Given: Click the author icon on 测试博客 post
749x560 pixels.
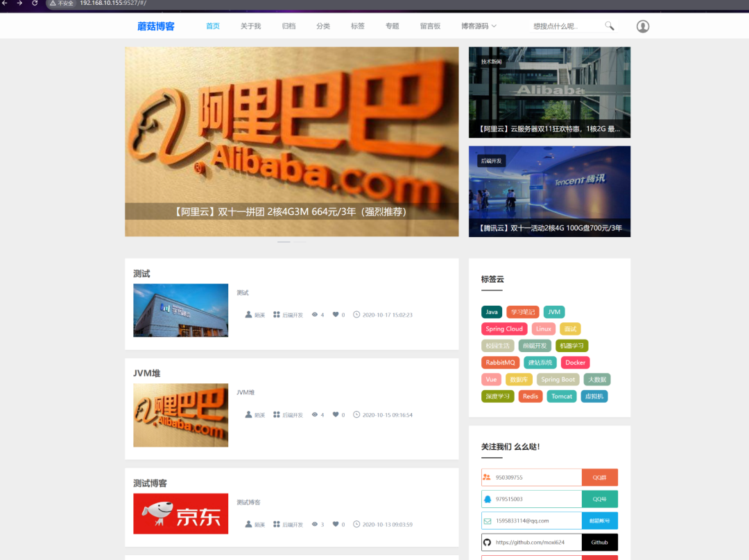Looking at the screenshot, I should point(248,524).
